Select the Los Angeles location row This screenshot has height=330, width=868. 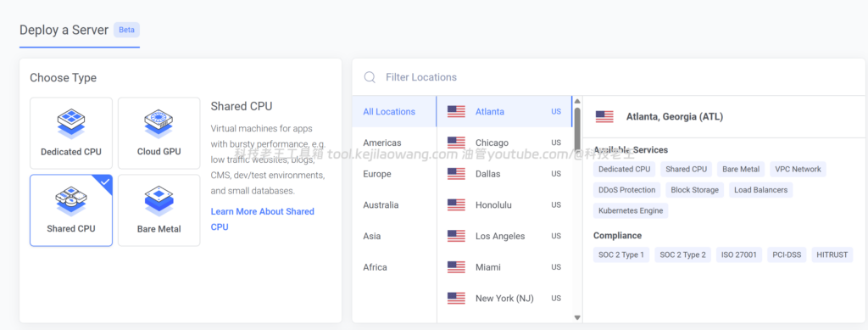tap(504, 236)
